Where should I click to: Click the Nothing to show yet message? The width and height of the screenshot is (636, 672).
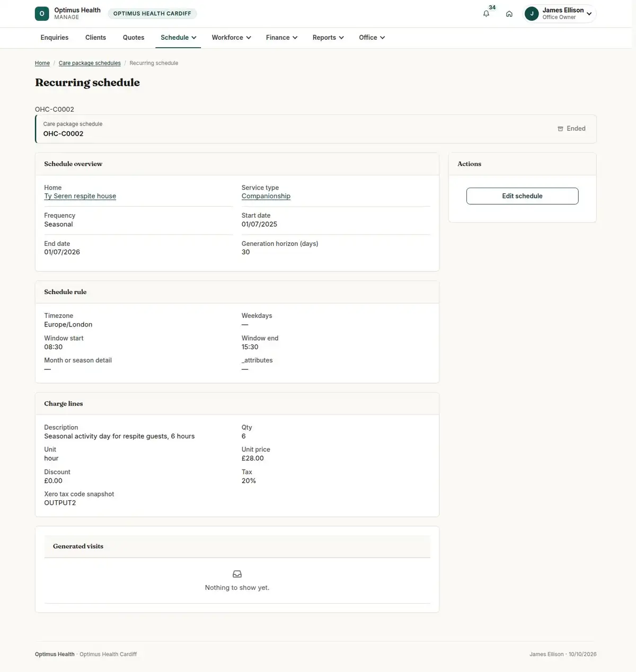(x=237, y=588)
